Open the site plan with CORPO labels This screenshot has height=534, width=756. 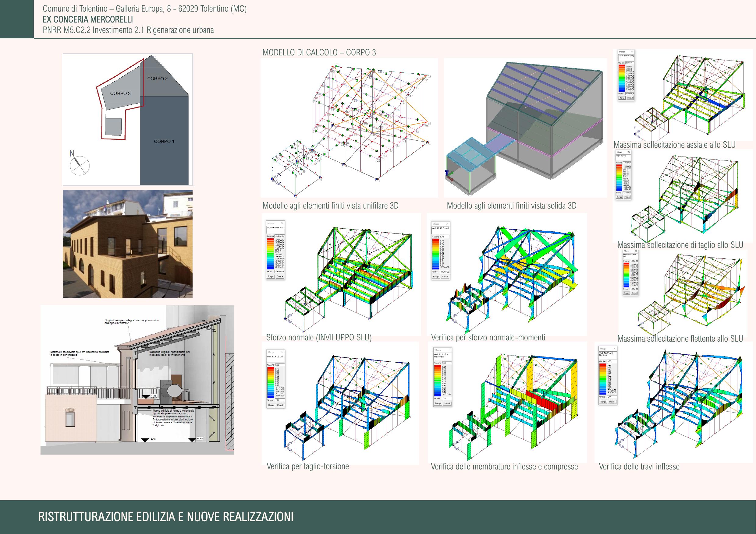pyautogui.click(x=128, y=119)
